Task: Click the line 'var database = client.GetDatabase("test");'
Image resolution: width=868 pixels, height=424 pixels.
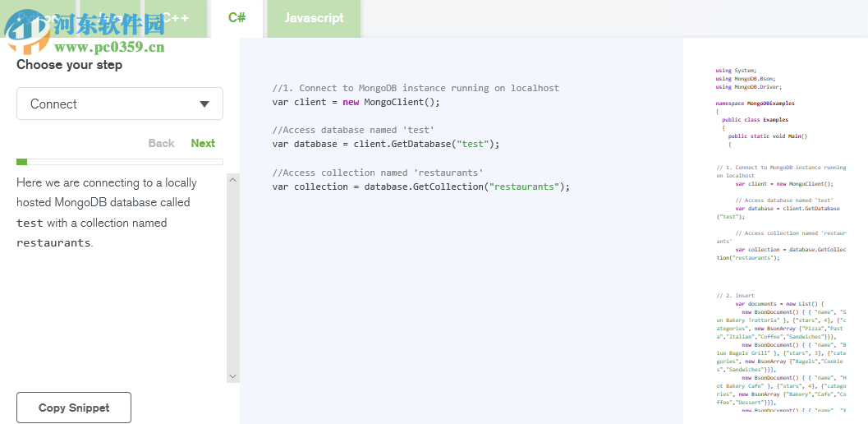Action: pyautogui.click(x=386, y=144)
